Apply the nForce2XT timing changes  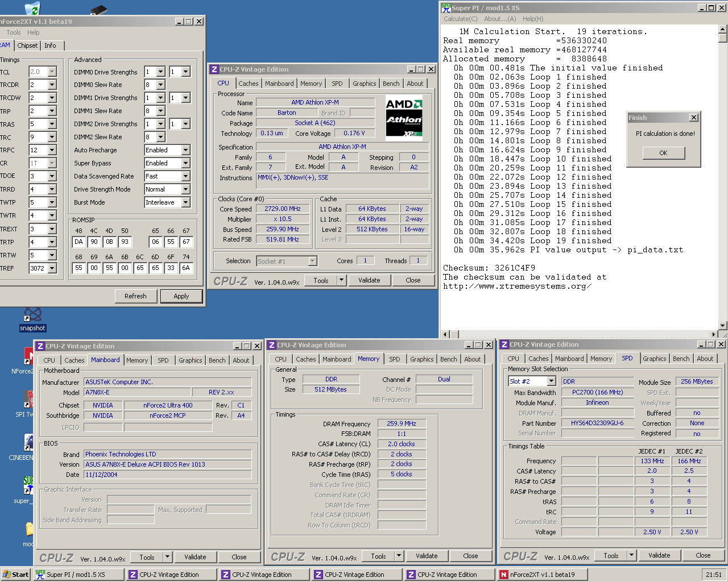[181, 296]
